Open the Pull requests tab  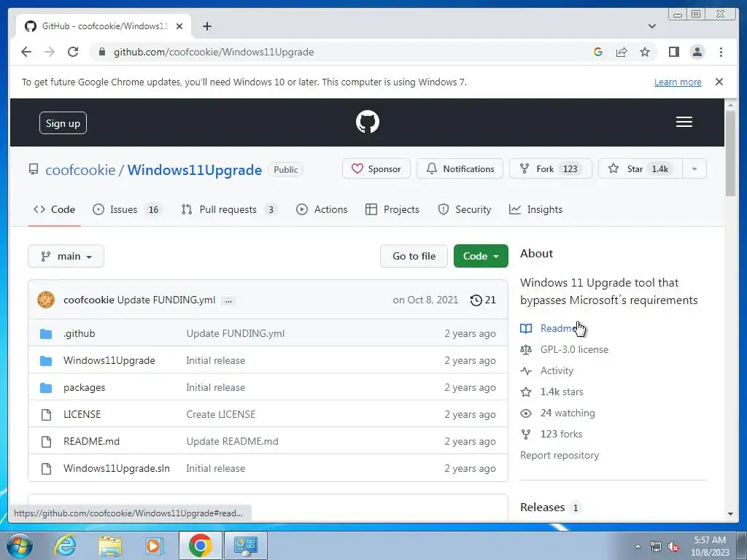[x=229, y=209]
